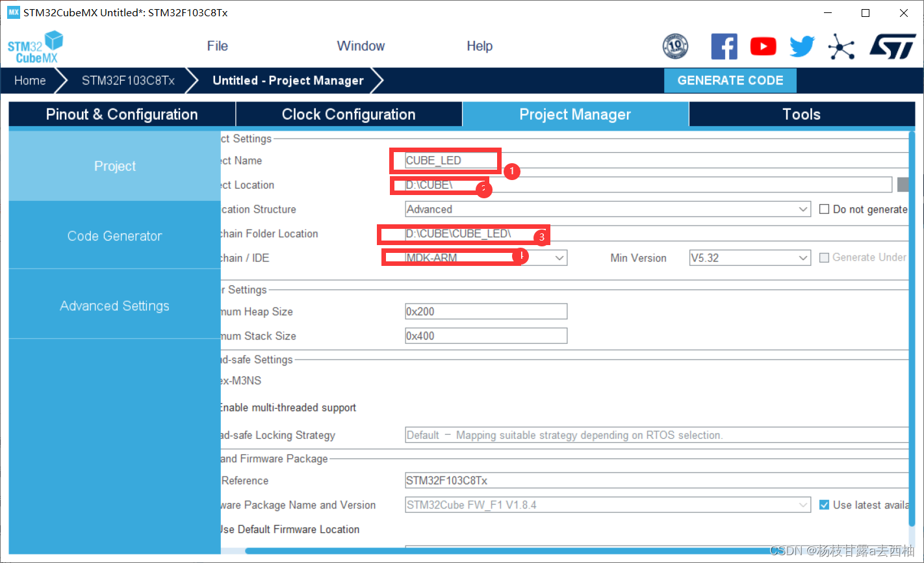This screenshot has width=924, height=563.
Task: Click the STM32F103C8Tx breadcrumb
Action: (128, 81)
